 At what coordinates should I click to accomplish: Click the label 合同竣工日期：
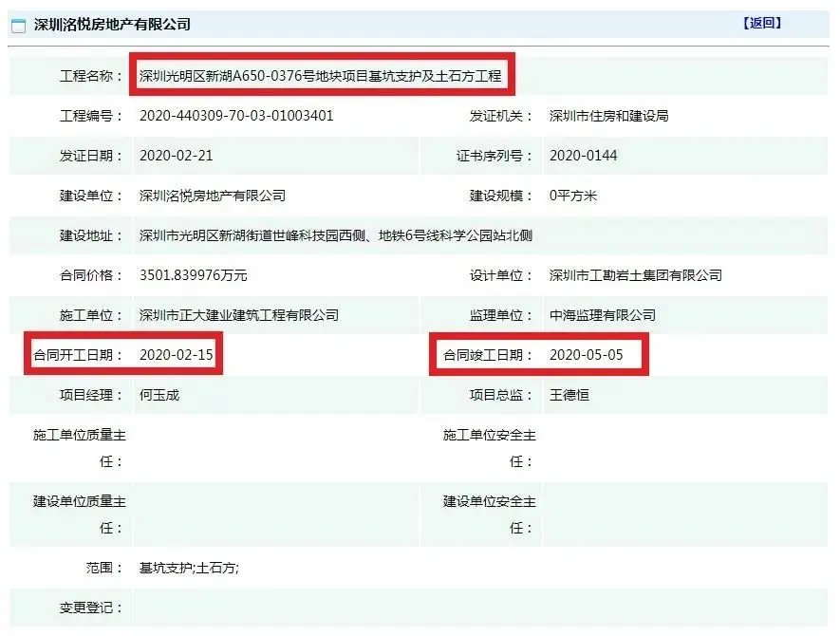click(488, 355)
